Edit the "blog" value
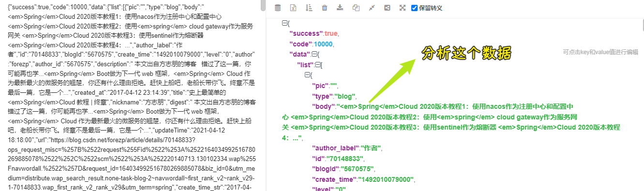This screenshot has height=191, width=644. [x=344, y=96]
